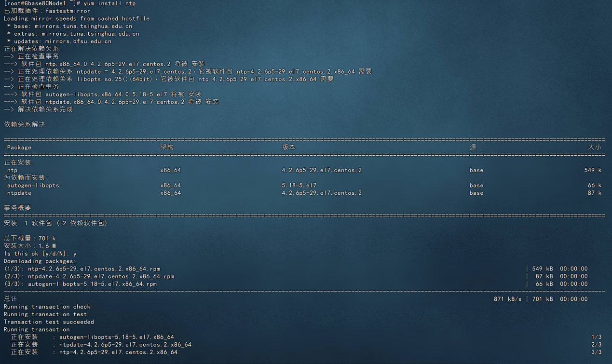Click the 'Running transaction' line
The width and height of the screenshot is (612, 364).
37,330
